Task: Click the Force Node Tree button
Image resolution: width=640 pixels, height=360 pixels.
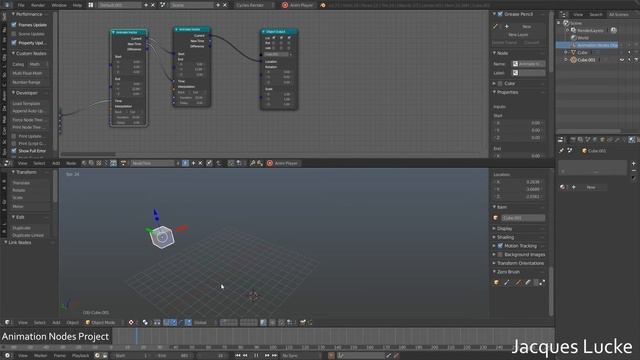Action: click(x=30, y=120)
